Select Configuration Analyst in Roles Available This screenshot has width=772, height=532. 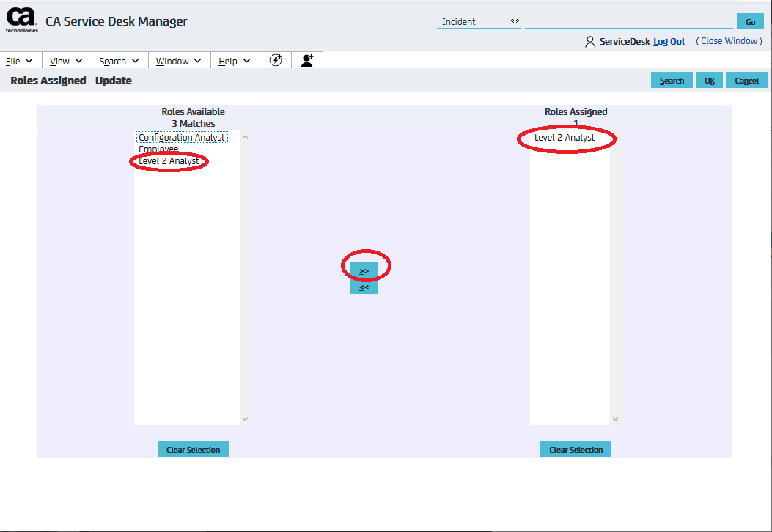click(x=182, y=138)
